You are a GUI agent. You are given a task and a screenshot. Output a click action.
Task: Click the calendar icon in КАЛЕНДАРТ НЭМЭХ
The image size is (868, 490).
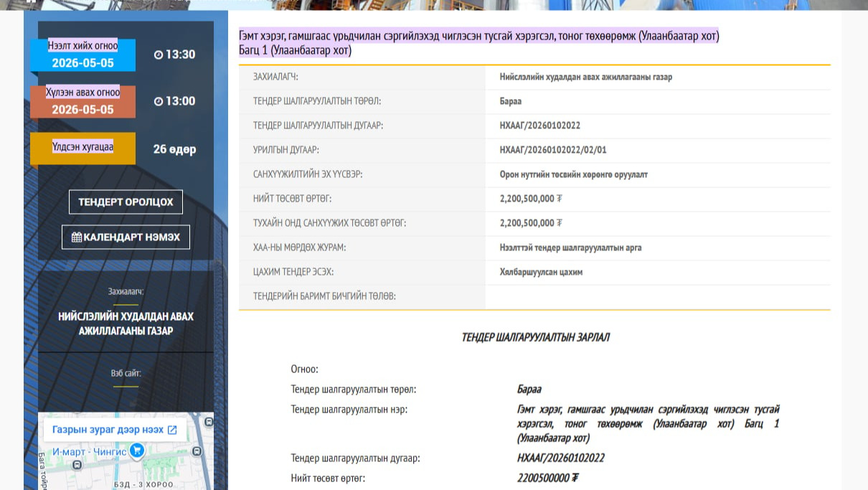click(76, 237)
